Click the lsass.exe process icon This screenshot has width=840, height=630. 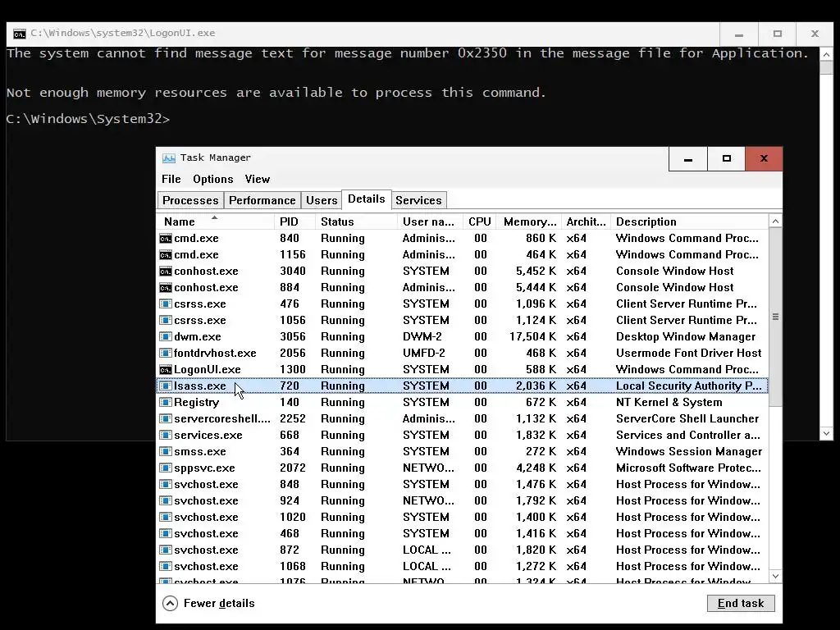[166, 386]
